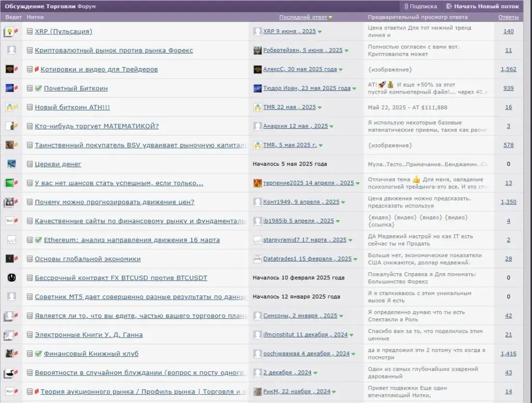Open the Электронные Книги У. Д. Ганна thread
Image resolution: width=532 pixels, height=403 pixels.
click(x=88, y=335)
